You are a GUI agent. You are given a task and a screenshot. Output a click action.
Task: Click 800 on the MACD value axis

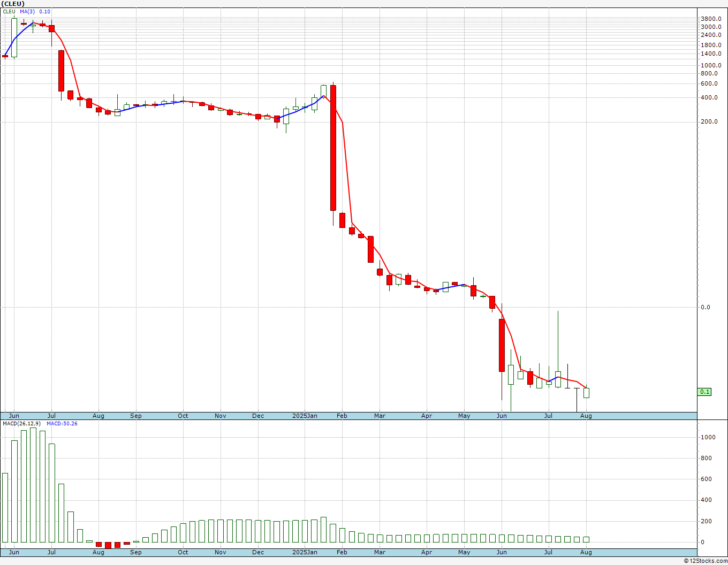(706, 459)
